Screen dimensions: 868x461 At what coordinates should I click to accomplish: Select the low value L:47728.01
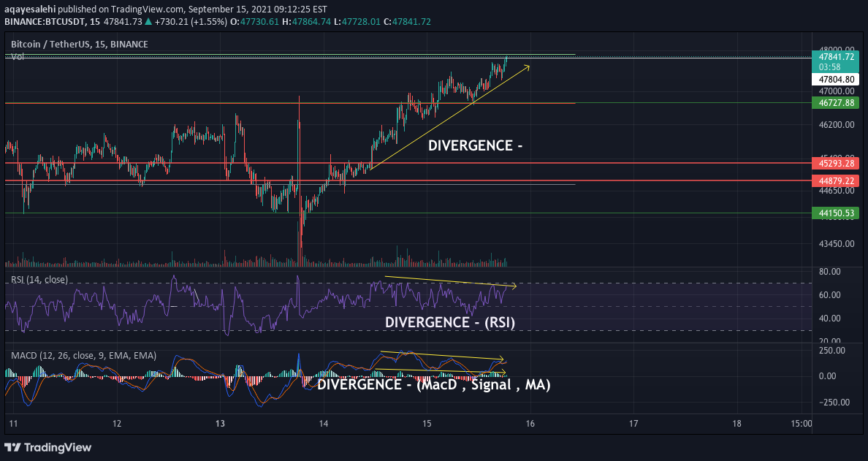[357, 22]
